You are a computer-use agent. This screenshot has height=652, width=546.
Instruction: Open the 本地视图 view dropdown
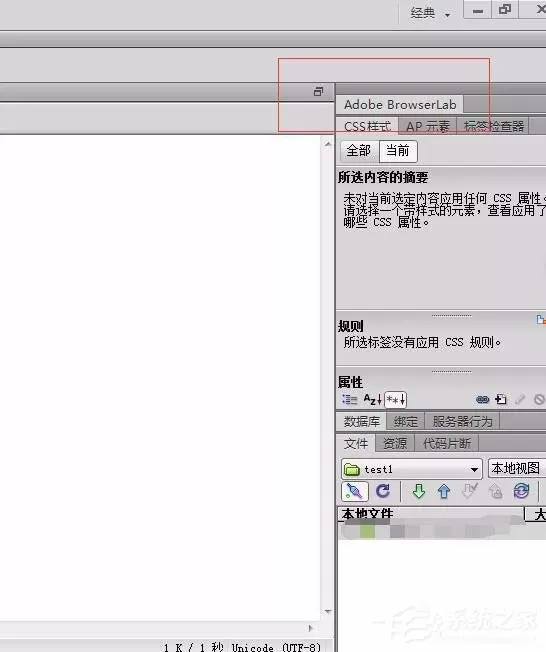coord(517,469)
